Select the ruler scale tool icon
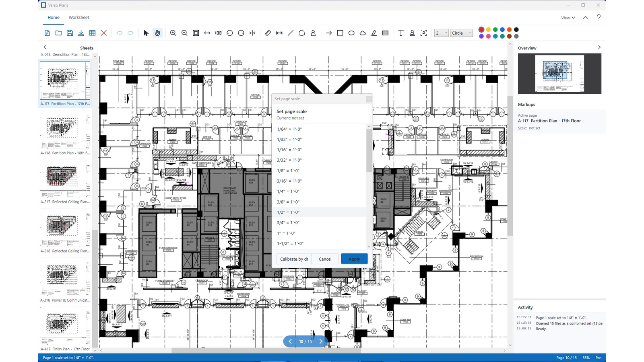The width and height of the screenshot is (644, 362). tap(268, 33)
